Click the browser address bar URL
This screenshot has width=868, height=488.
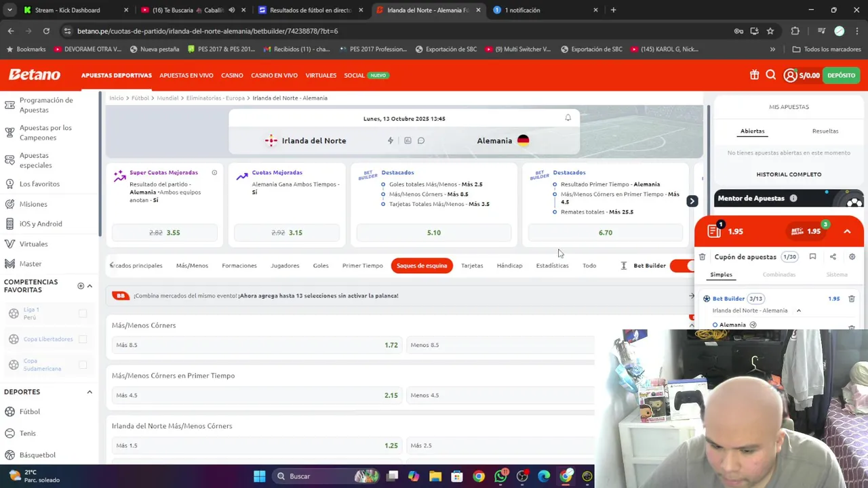point(208,31)
